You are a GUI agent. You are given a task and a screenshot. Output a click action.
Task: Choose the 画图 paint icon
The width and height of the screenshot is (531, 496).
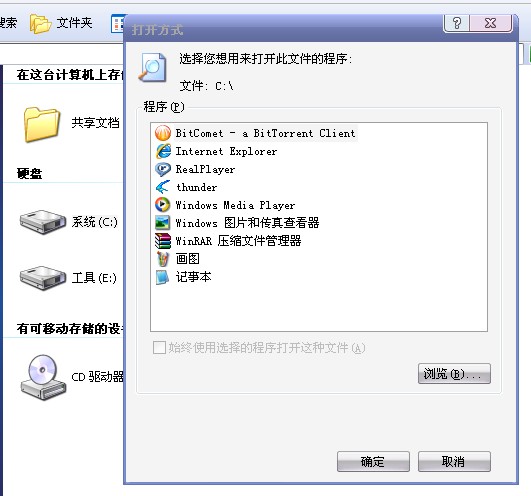click(x=163, y=259)
